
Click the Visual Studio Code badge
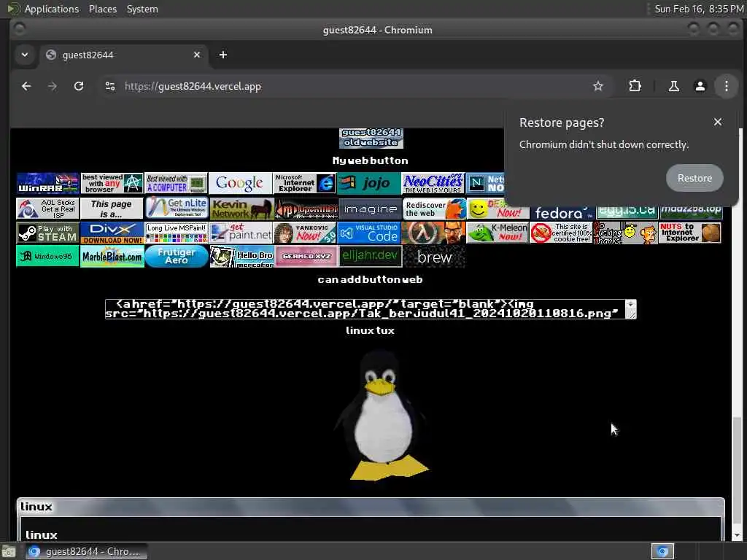[369, 233]
